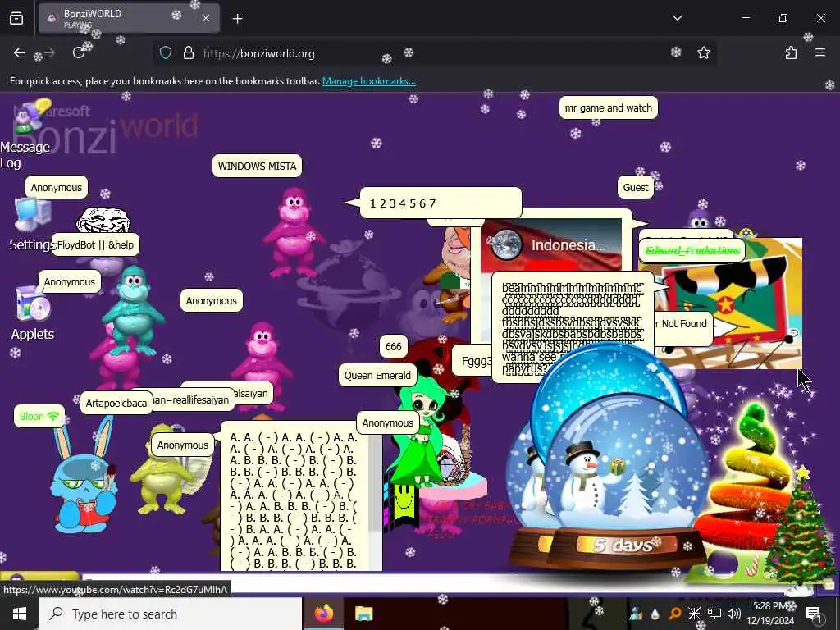Open a new browser tab
This screenshot has width=840, height=630.
237,19
